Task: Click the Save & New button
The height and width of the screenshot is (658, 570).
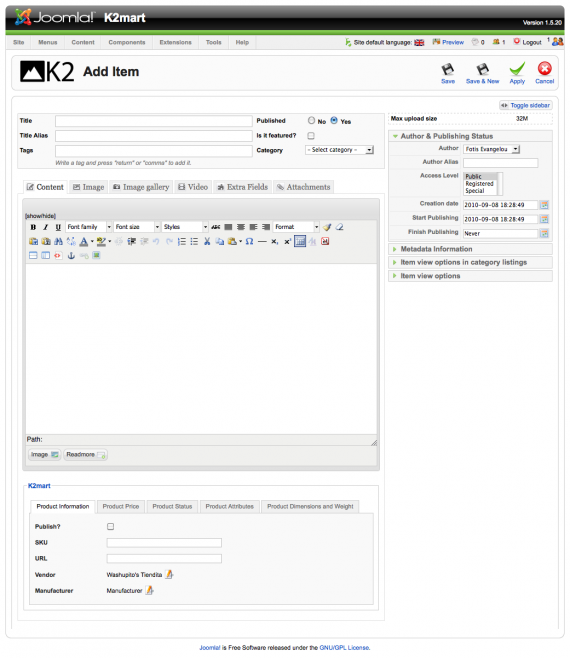Action: pos(482,73)
